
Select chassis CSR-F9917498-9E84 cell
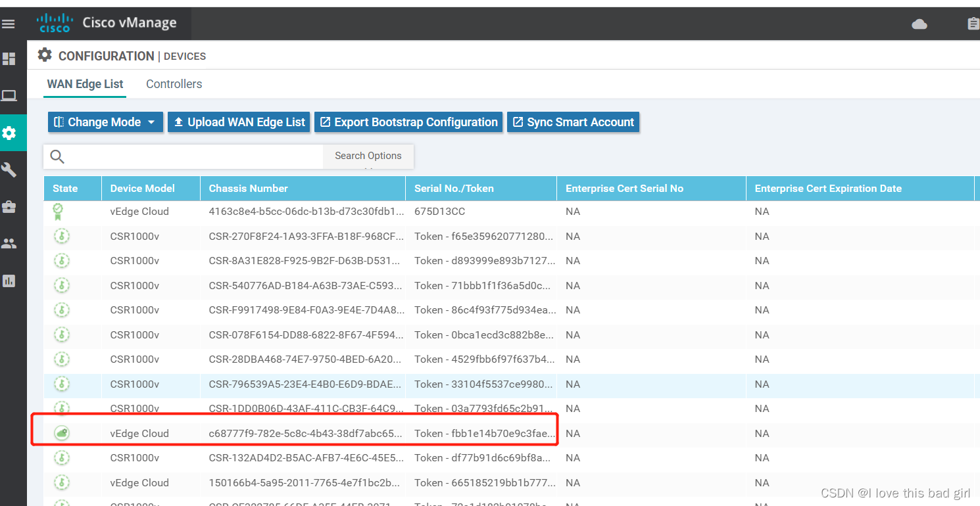[x=303, y=310]
